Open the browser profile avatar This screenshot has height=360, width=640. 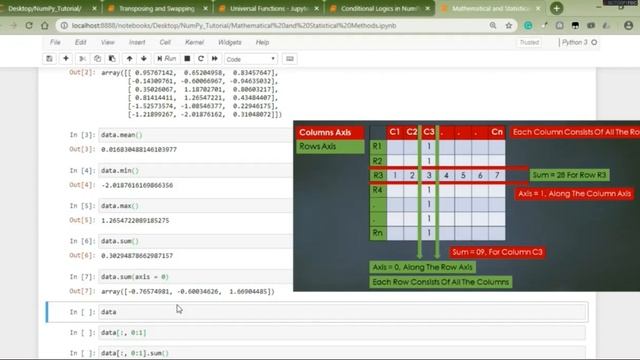point(629,25)
